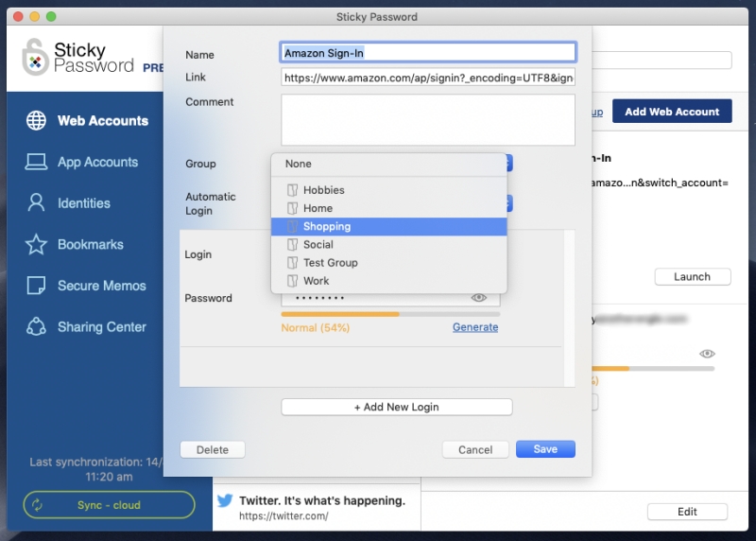Click the Test Group folder icon

(292, 263)
